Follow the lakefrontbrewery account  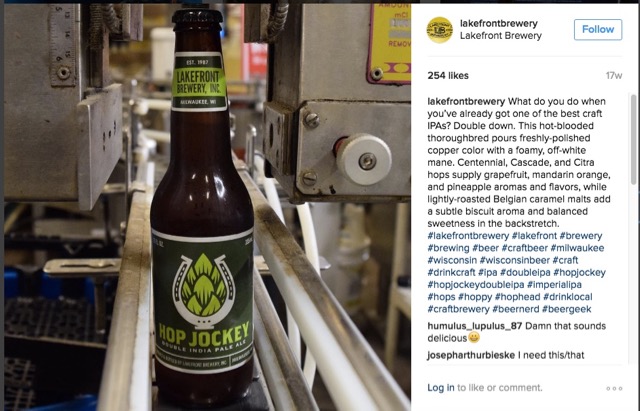(x=598, y=29)
